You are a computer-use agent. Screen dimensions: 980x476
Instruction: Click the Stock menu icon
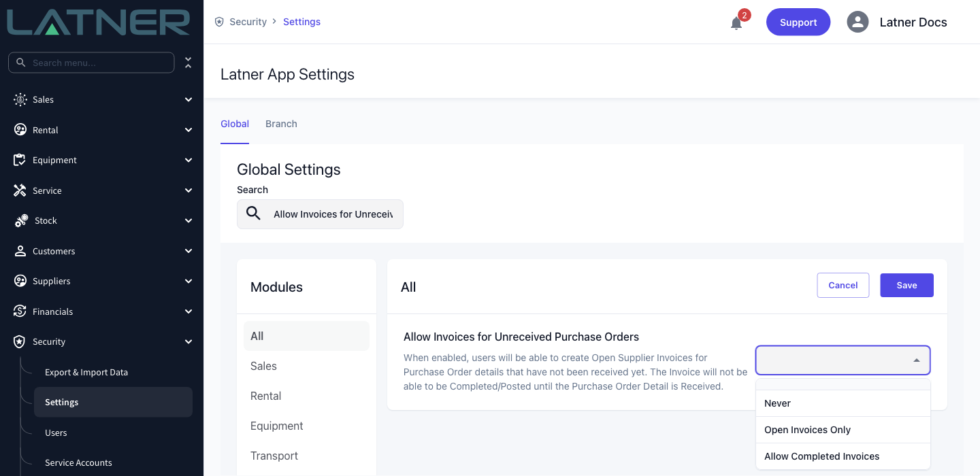click(x=22, y=220)
